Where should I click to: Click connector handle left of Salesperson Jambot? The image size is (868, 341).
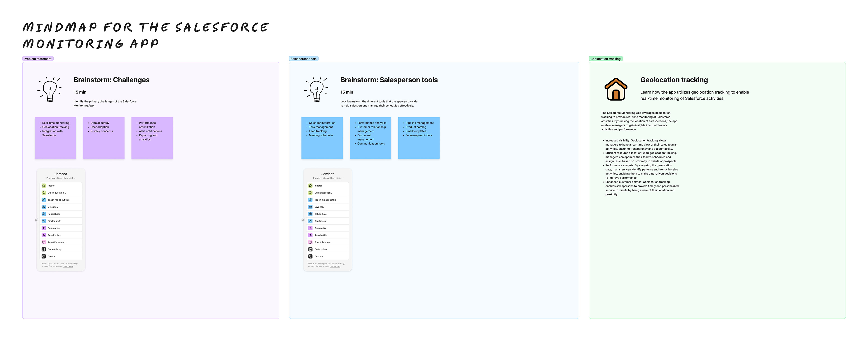point(303,220)
